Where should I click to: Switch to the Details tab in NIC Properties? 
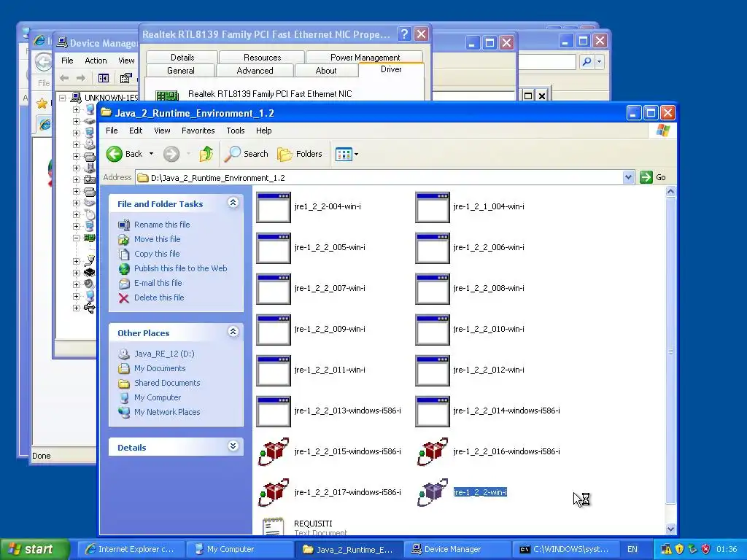point(182,57)
